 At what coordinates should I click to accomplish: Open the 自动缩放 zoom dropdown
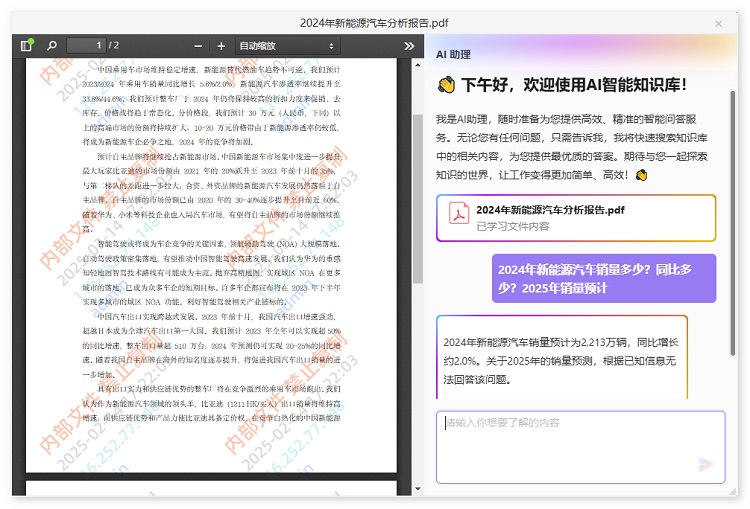(287, 46)
